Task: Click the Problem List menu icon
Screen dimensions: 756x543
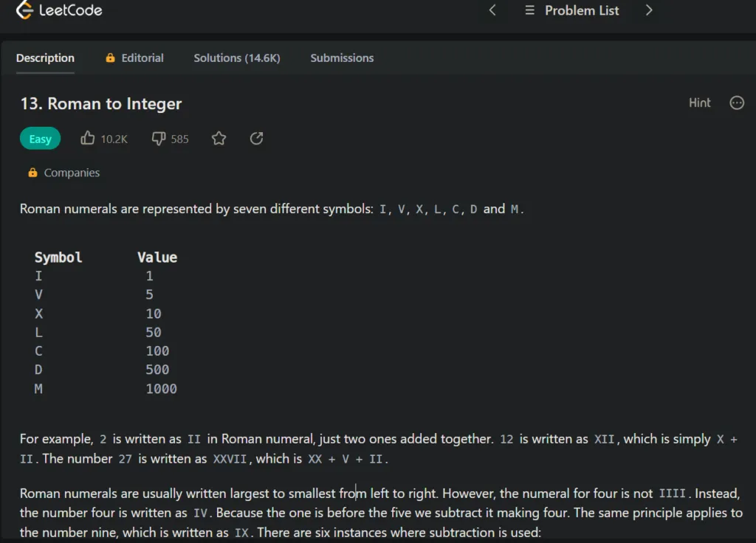Action: pyautogui.click(x=529, y=10)
